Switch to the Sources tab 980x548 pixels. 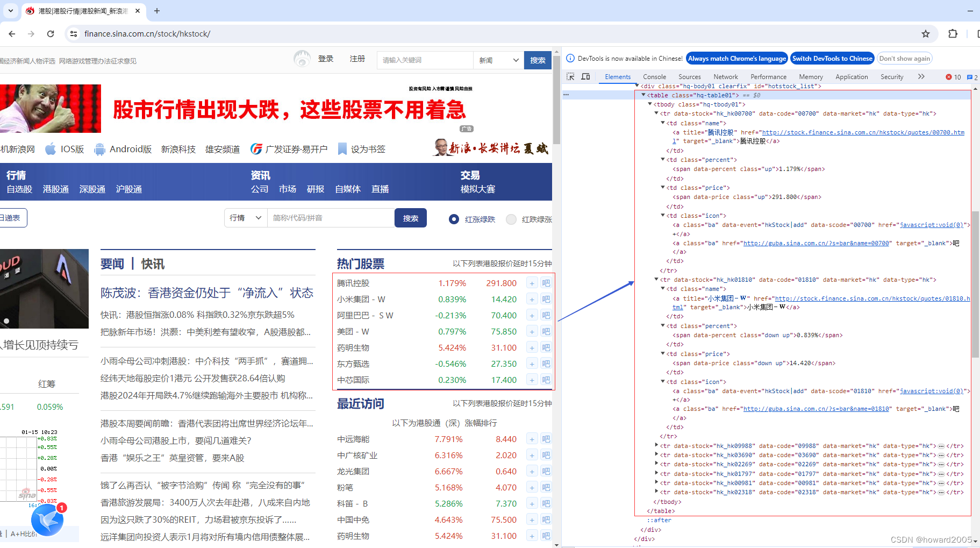(x=689, y=77)
